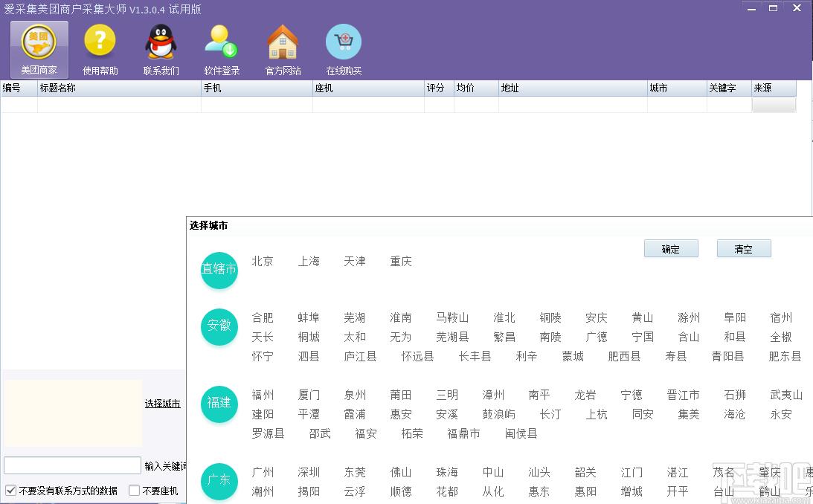Select 晋江市 in Fujian list
813x504 pixels.
coord(684,395)
